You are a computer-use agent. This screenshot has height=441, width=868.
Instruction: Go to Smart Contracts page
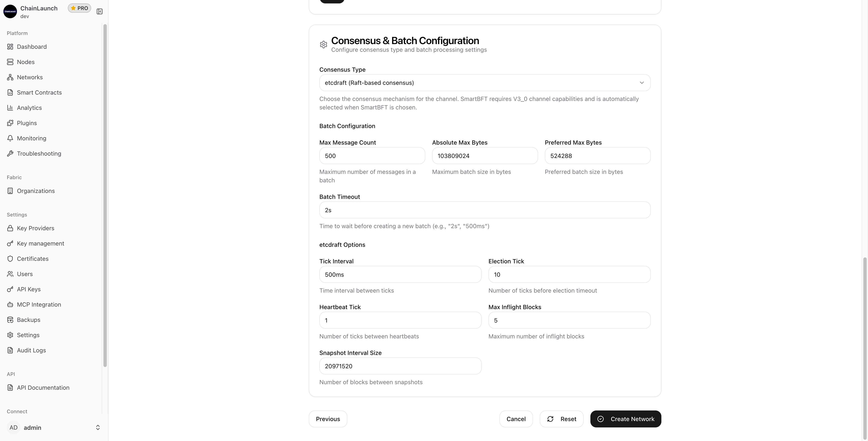[x=39, y=93]
